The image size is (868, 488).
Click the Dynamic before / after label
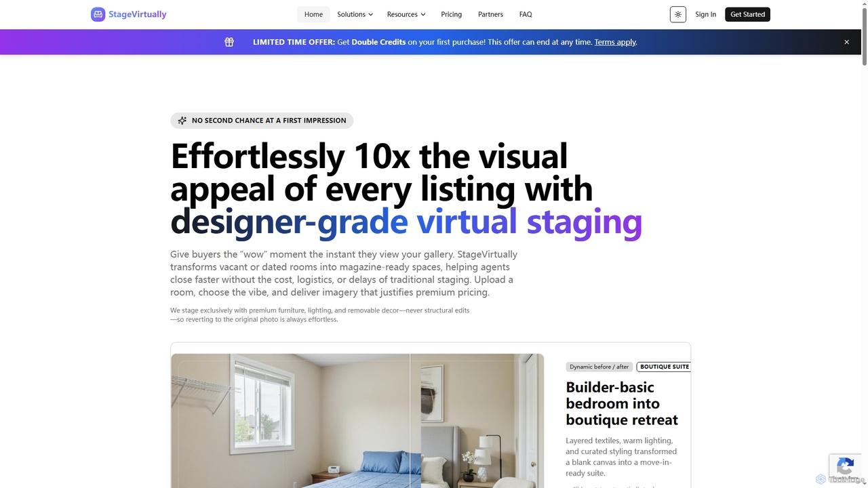599,367
